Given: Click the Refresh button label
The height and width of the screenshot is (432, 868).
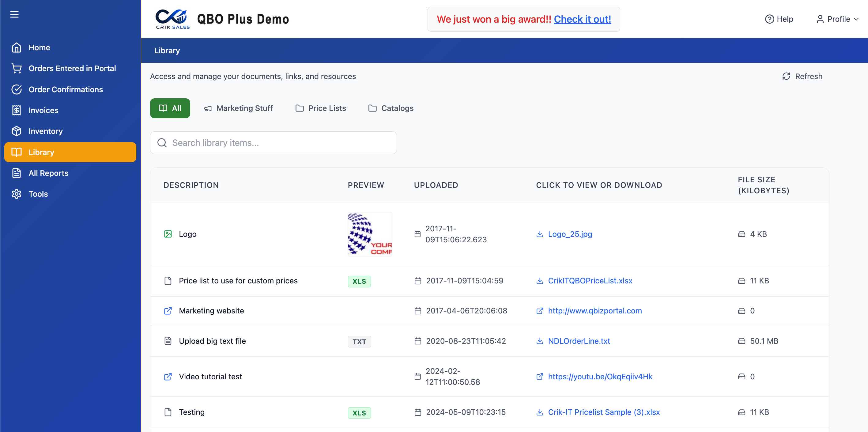Looking at the screenshot, I should [809, 77].
